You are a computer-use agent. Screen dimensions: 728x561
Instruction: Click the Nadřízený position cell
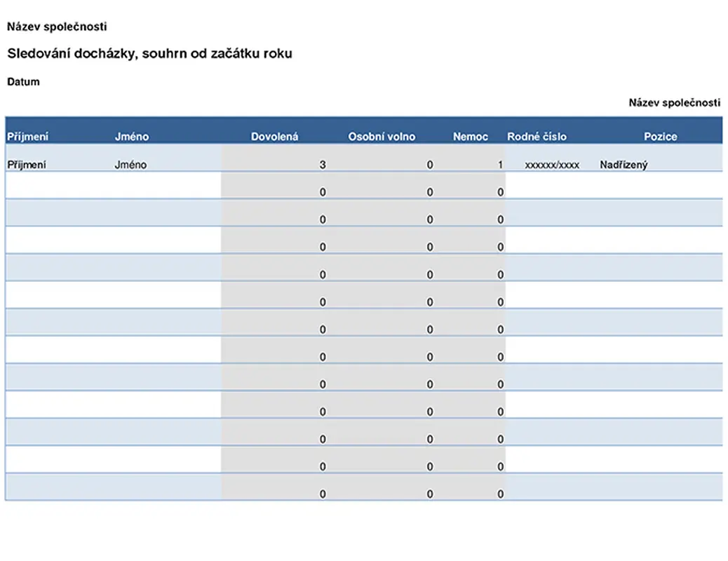(623, 165)
